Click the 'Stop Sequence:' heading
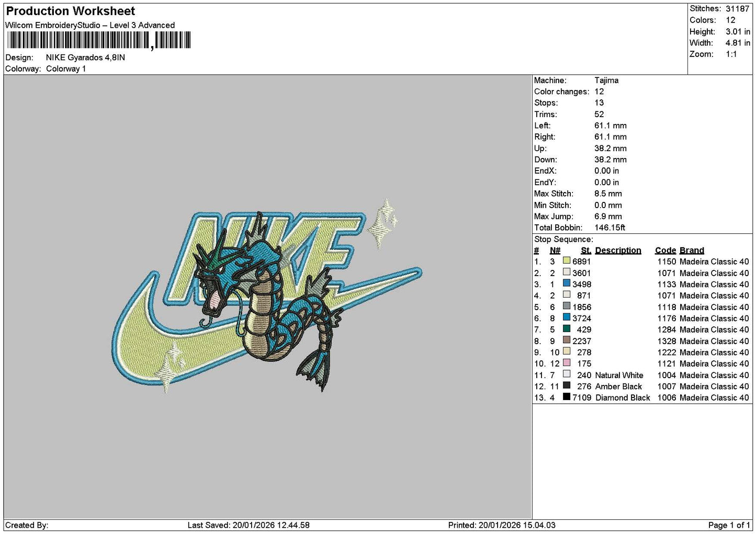 (563, 240)
